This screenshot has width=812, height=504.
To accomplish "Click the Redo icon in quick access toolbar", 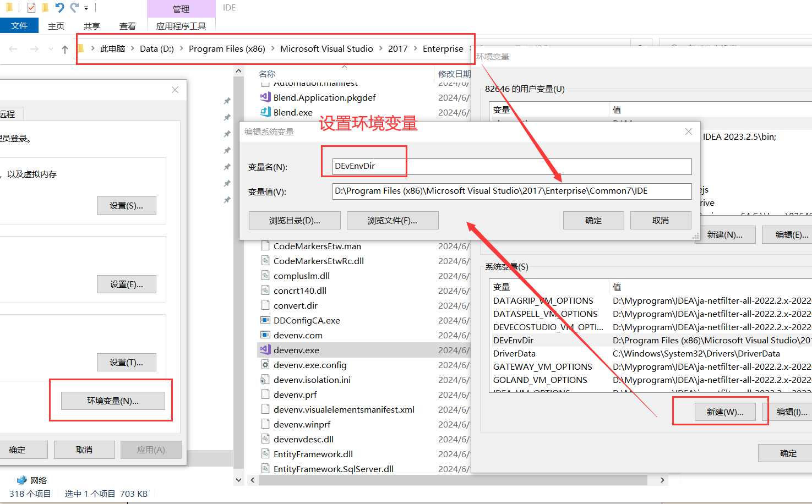I will (x=74, y=8).
